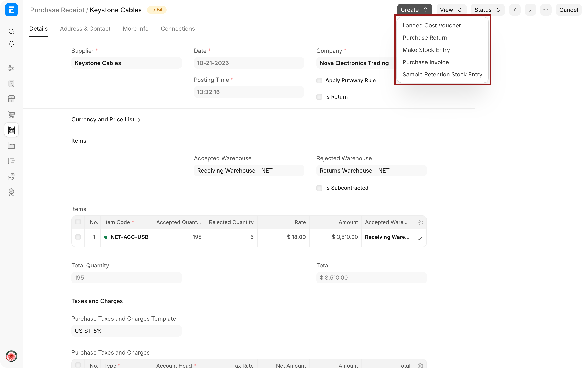Viewport: 588px width, 368px height.
Task: Expand Currency and Price List section
Action: [x=106, y=120]
